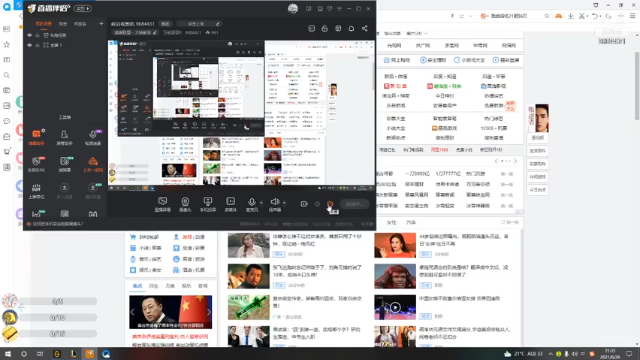The height and width of the screenshot is (360, 640).
Task: Mute the speaker in streaming toolbar
Action: coord(275,203)
